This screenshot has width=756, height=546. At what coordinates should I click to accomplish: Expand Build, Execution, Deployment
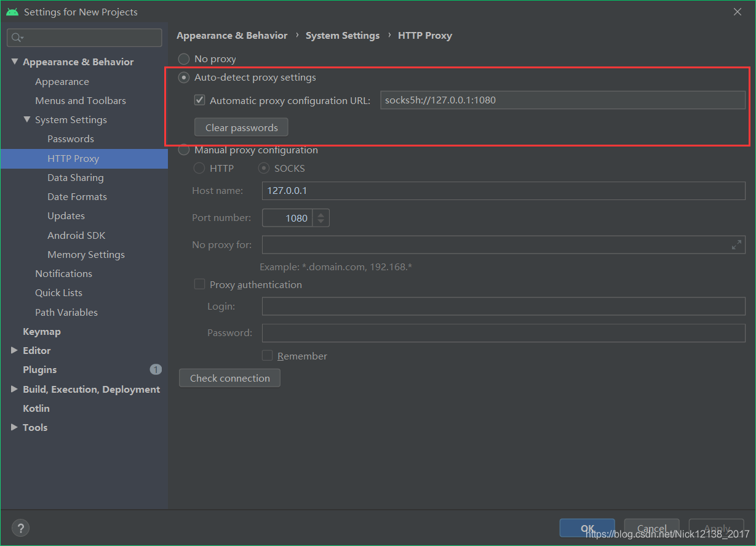click(x=14, y=389)
